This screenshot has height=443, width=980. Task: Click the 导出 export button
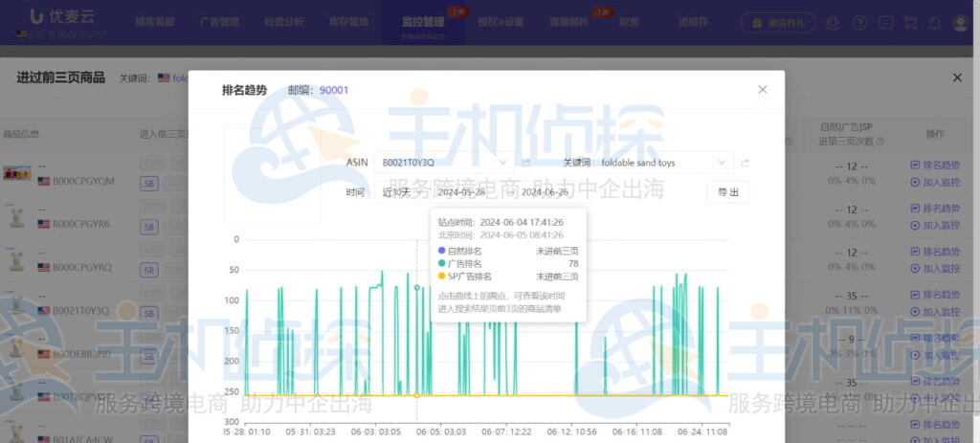tap(728, 192)
